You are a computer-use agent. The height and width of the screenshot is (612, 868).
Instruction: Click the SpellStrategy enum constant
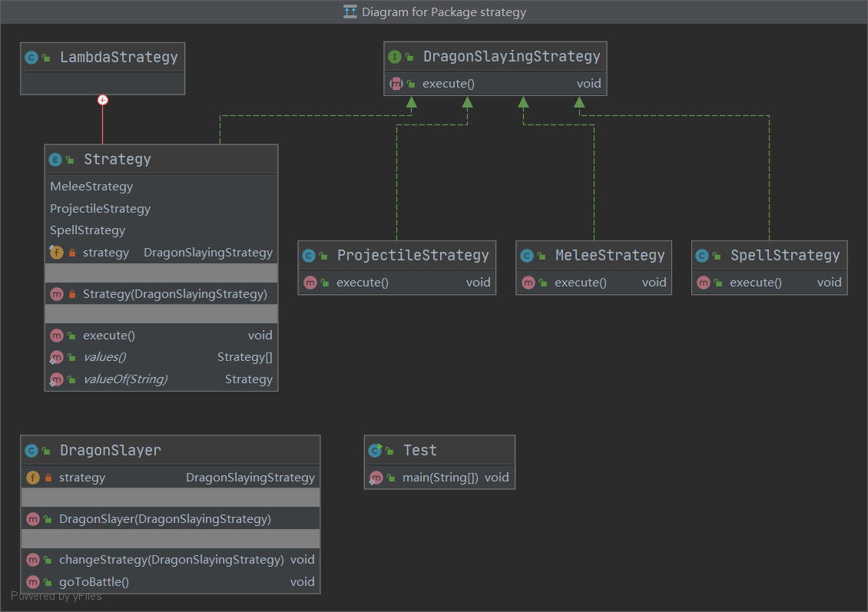(88, 230)
